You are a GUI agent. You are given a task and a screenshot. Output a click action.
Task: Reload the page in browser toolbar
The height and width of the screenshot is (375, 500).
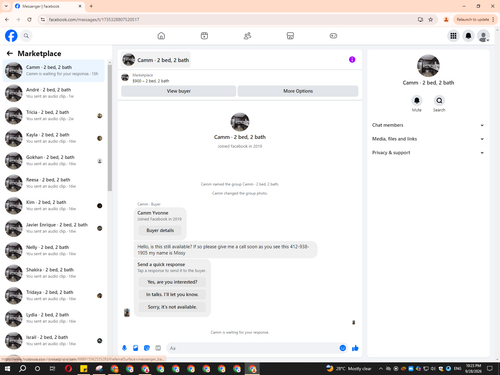pos(29,19)
